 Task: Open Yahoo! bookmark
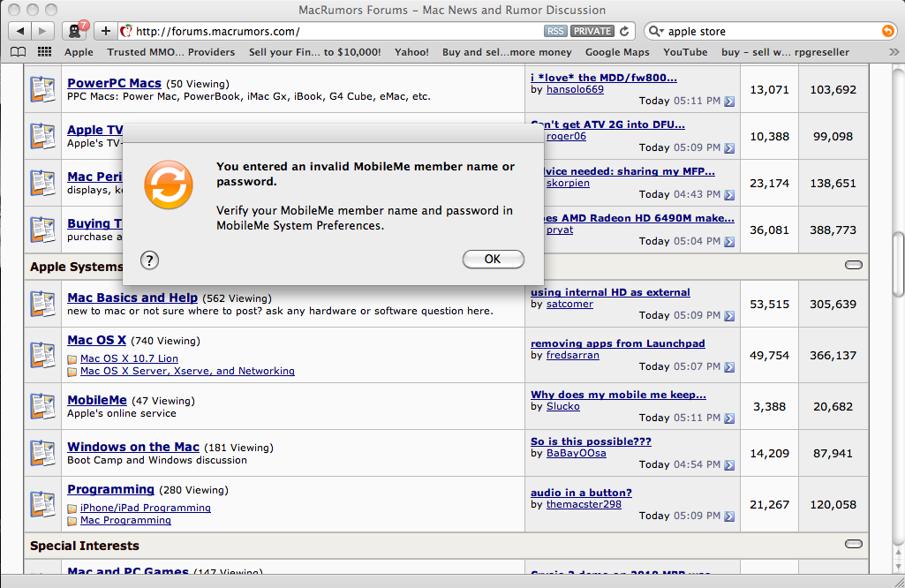411,52
